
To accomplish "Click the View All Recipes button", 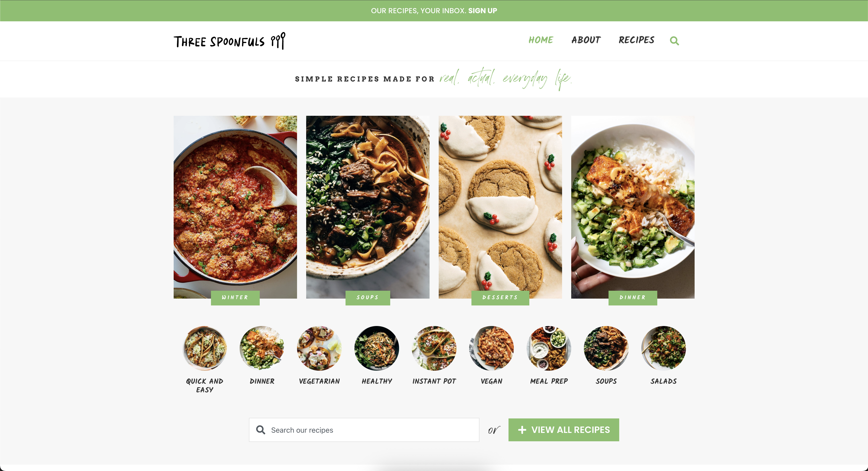I will coord(564,430).
